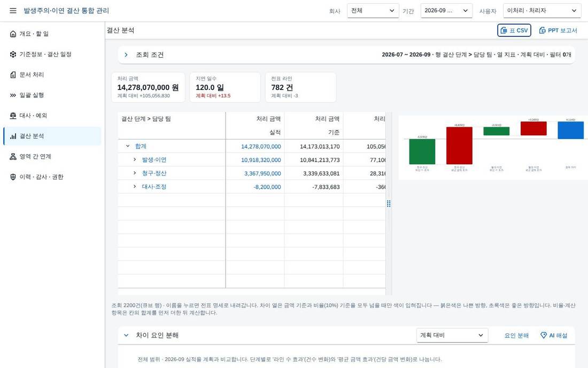588x368 pixels.
Task: Expand the 조회 조건 panel
Action: (126, 55)
